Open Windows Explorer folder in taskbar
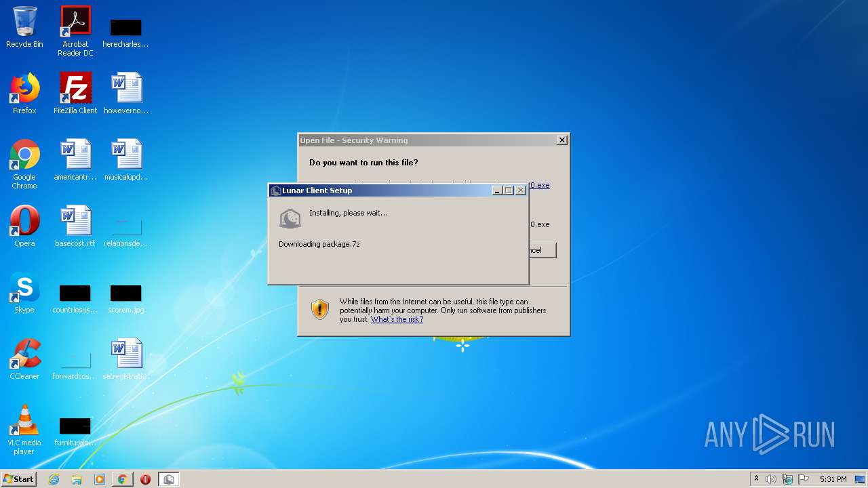Image resolution: width=868 pixels, height=488 pixels. click(77, 479)
